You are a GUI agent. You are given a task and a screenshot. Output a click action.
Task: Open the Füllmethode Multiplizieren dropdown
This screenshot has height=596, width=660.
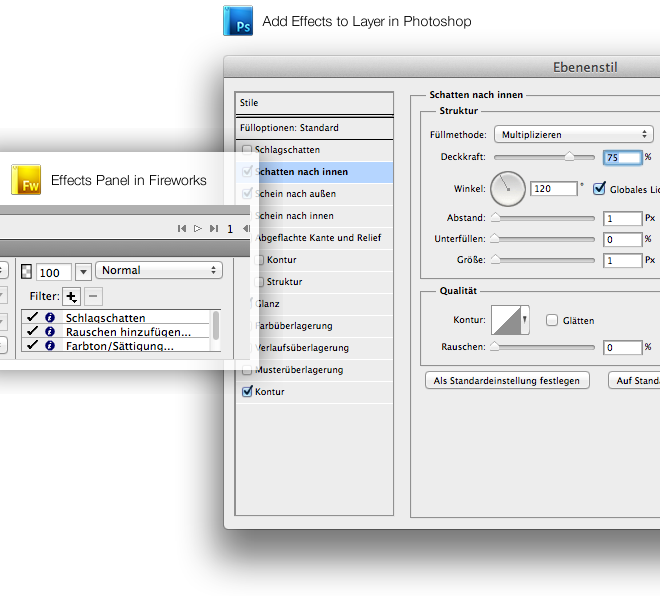573,134
